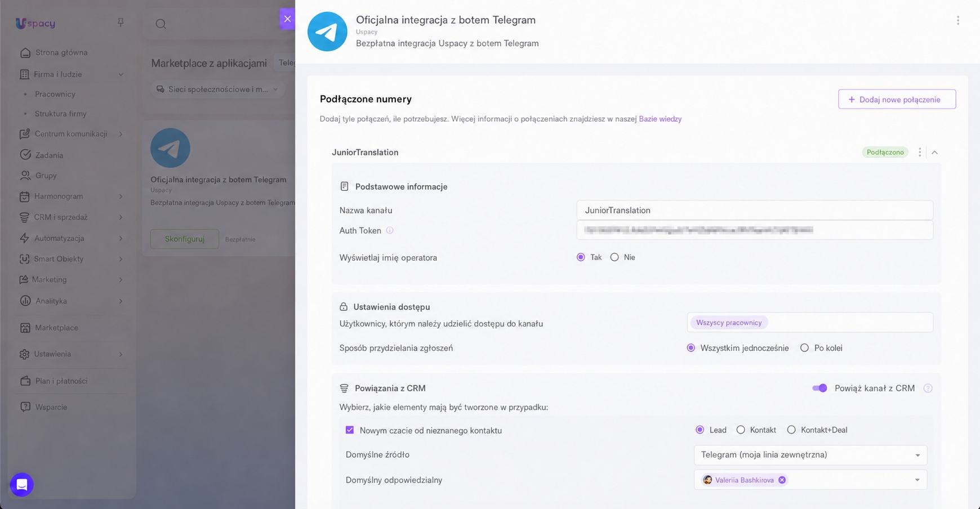This screenshot has height=509, width=980.
Task: Click the Skonfiguruj button
Action: 185,239
